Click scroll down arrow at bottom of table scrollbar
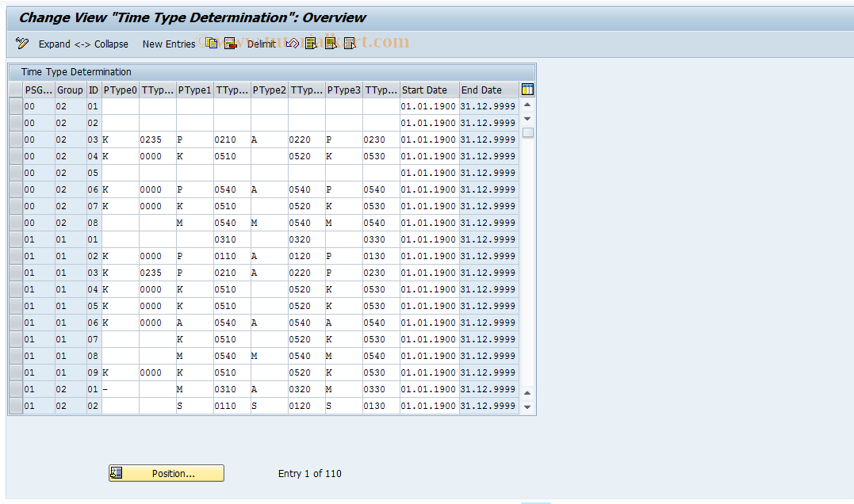 527,407
